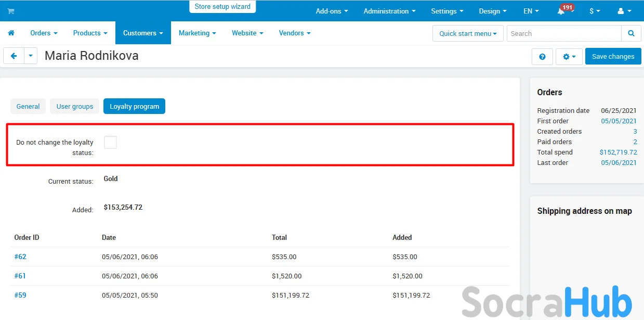Switch to the User groups tab

(75, 106)
